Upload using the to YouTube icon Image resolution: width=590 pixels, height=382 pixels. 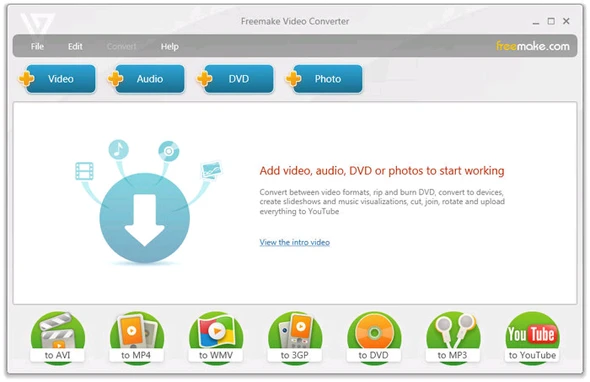click(532, 338)
